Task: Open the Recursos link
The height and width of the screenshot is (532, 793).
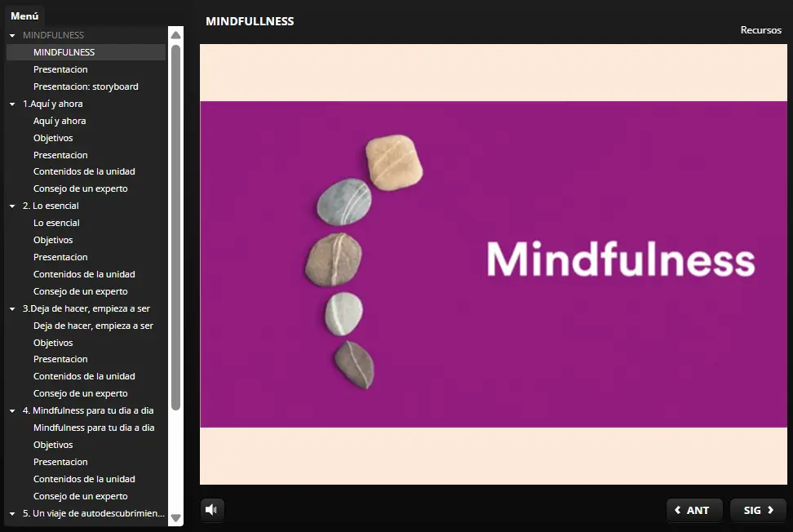Action: click(760, 30)
